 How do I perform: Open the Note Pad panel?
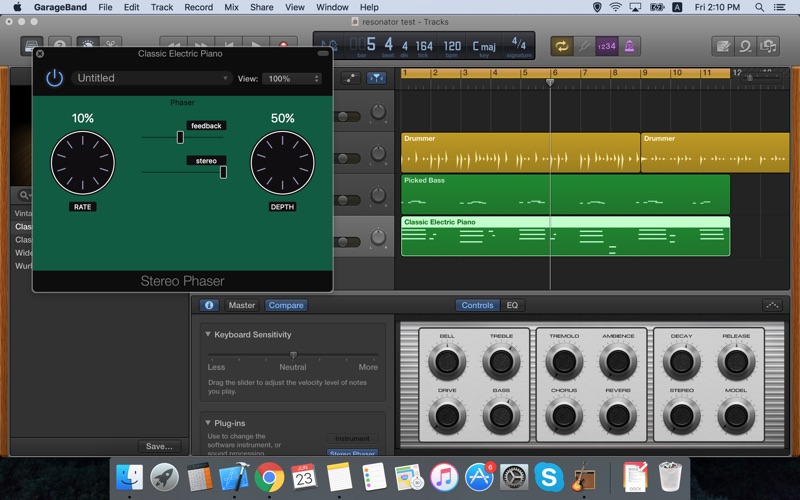click(723, 46)
